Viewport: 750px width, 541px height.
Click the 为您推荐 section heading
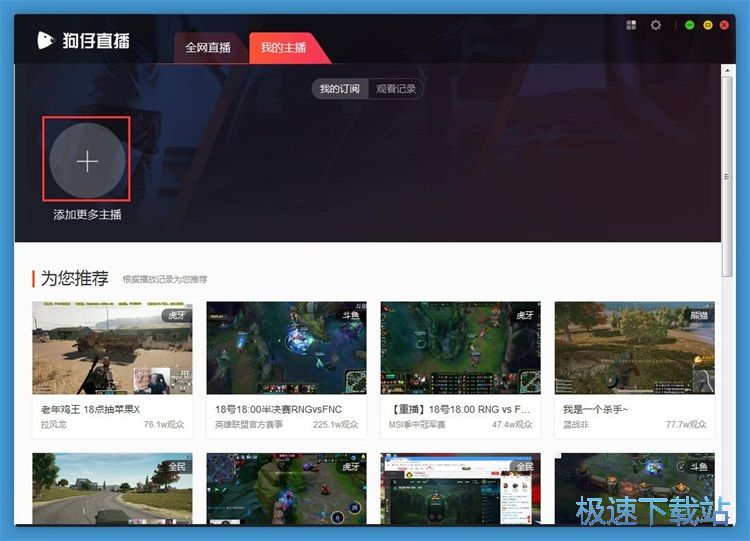point(75,278)
